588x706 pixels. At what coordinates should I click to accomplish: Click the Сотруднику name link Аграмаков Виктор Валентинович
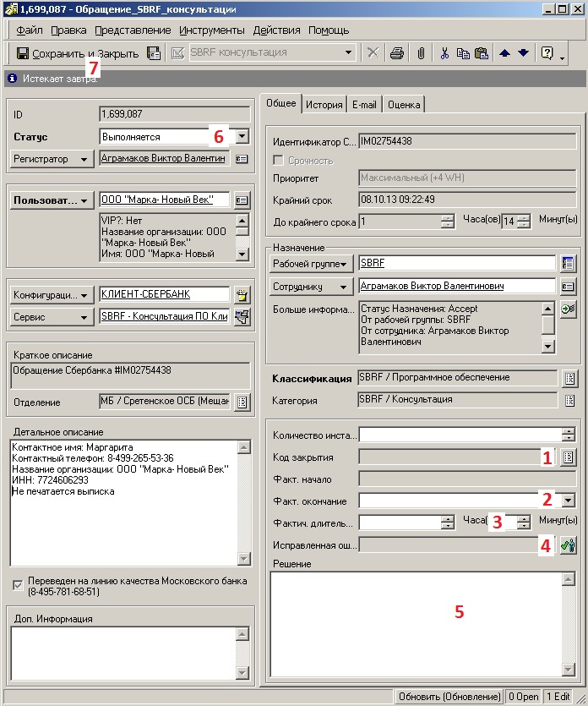pyautogui.click(x=432, y=286)
